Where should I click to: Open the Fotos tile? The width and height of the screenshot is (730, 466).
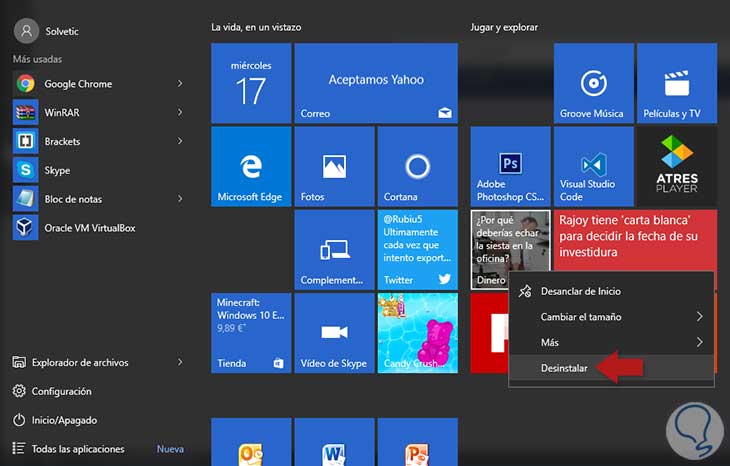tap(334, 167)
